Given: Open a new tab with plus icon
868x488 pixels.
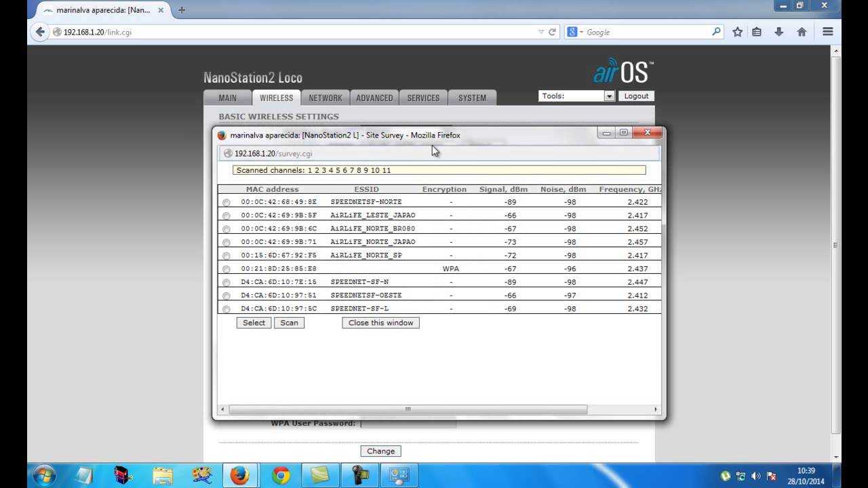Looking at the screenshot, I should tap(182, 9).
